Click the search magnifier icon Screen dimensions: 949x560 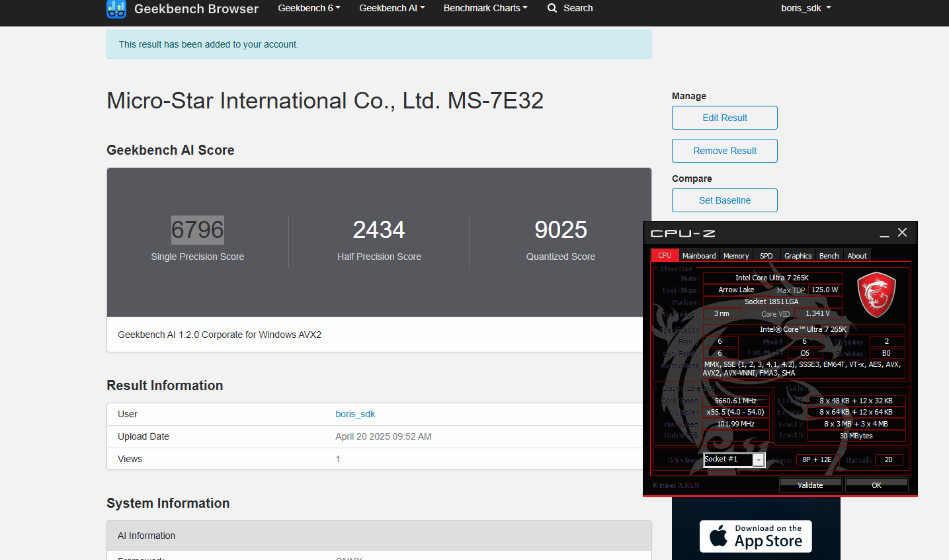pos(552,8)
